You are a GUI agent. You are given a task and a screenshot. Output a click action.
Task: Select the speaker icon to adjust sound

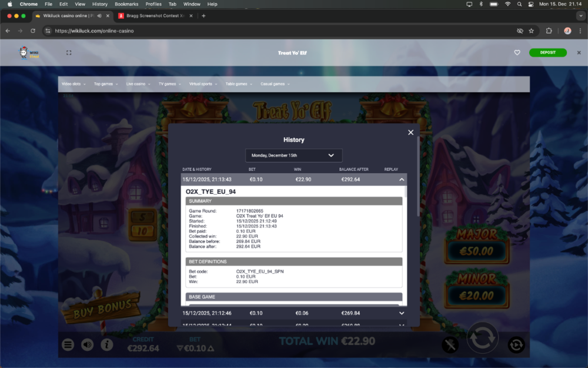point(87,344)
